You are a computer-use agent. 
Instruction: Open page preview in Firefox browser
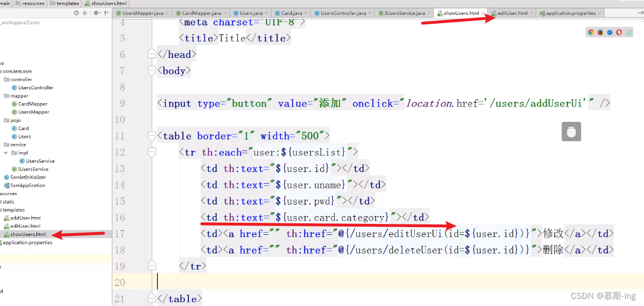[600, 32]
